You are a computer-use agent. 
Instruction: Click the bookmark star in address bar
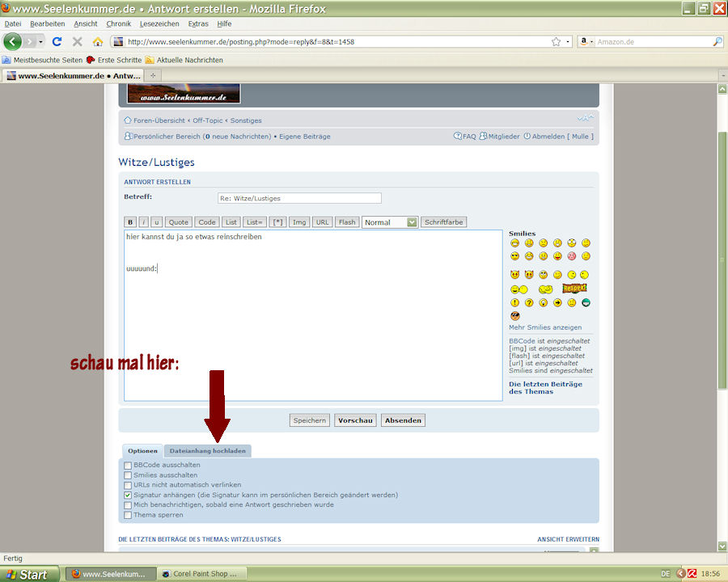[556, 41]
